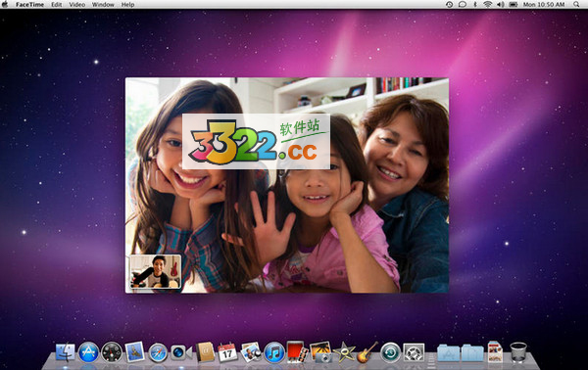Open Photo Booth from the Dock
The height and width of the screenshot is (370, 588).
(297, 351)
